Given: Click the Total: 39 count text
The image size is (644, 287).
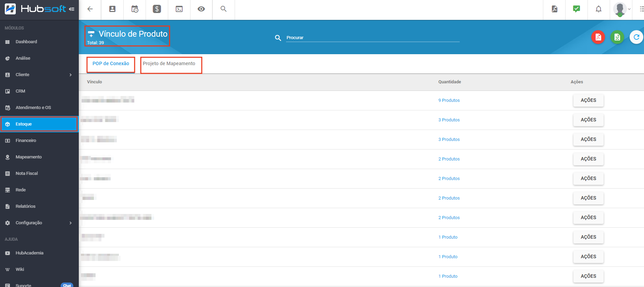Looking at the screenshot, I should 95,43.
